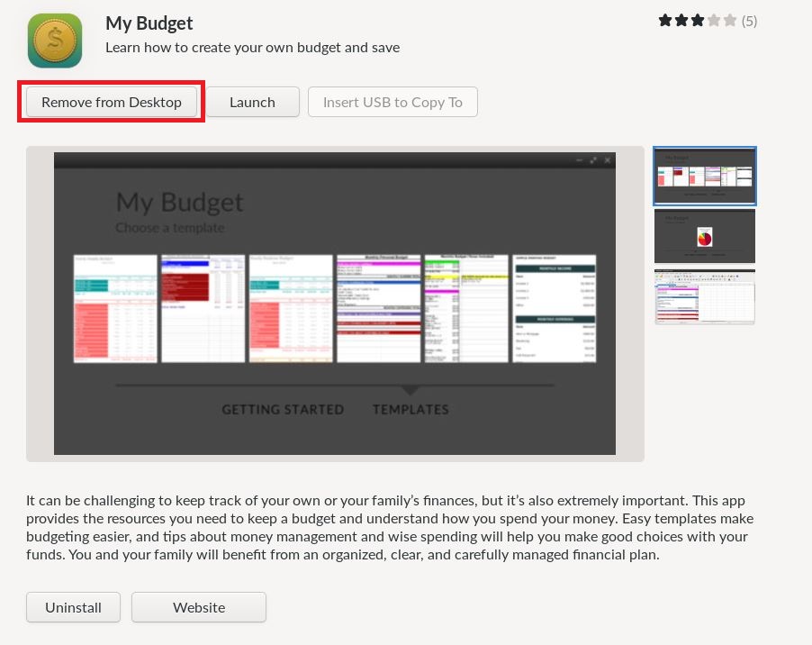Click the maximize icon in preview window

(593, 160)
